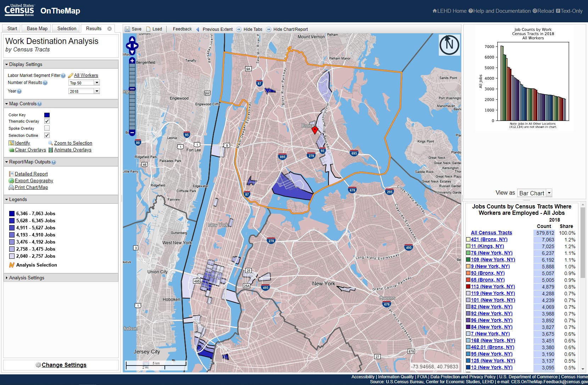588x385 pixels.
Task: Toggle the Selection Outline checkbox
Action: point(47,135)
